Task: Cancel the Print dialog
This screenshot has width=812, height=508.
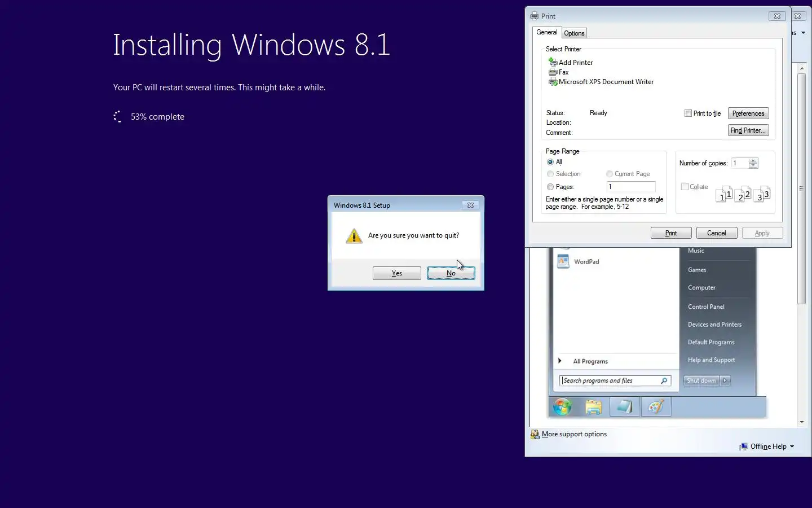Action: click(717, 233)
